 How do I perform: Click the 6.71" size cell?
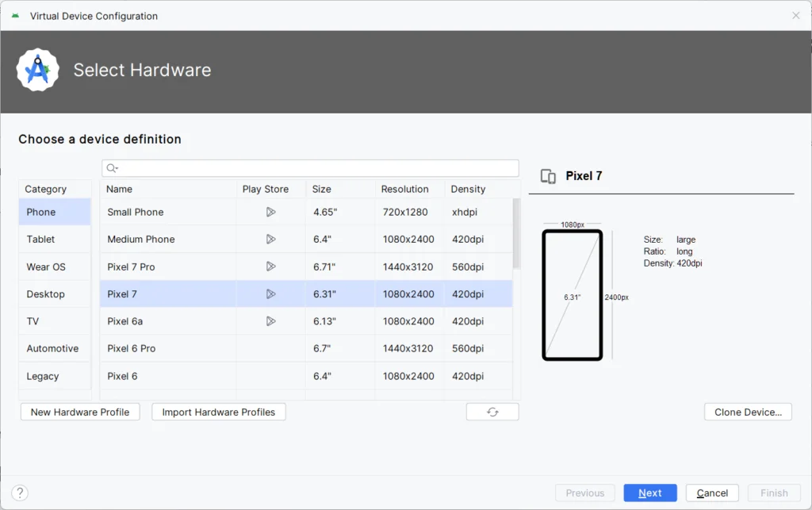pos(340,267)
